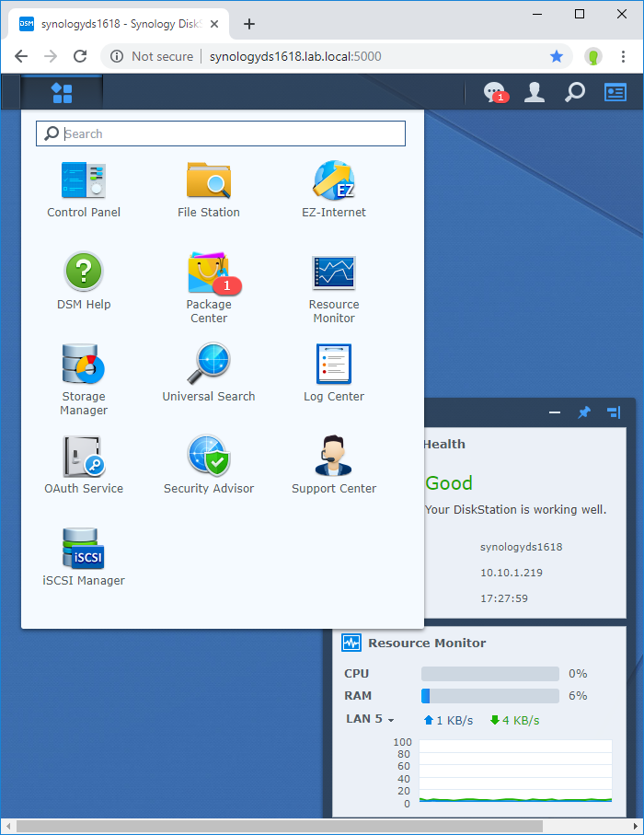
Task: Go back in browser
Action: (21, 56)
